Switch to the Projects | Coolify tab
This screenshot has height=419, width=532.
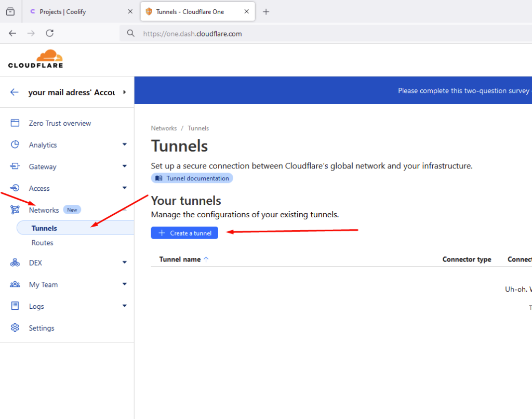81,11
